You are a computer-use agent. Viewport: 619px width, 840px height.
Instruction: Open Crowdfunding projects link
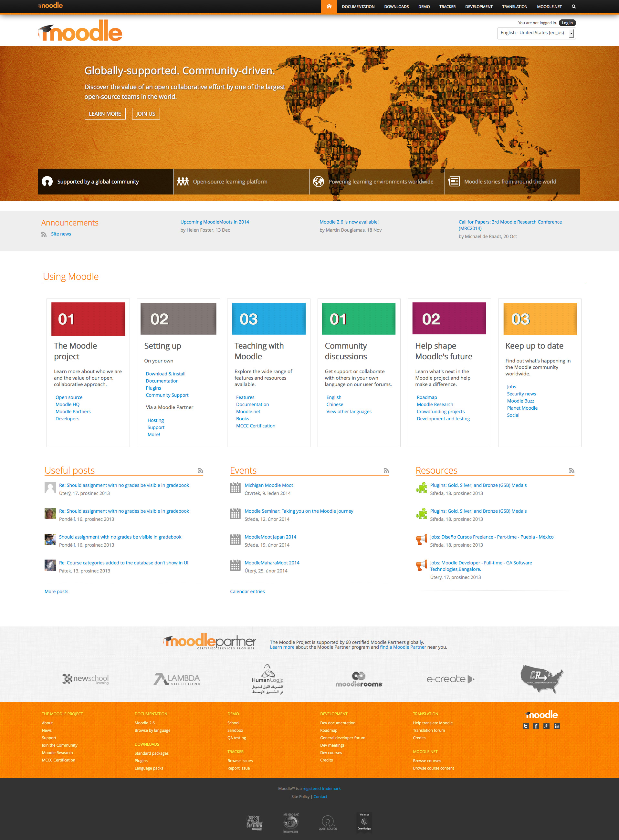(x=441, y=412)
